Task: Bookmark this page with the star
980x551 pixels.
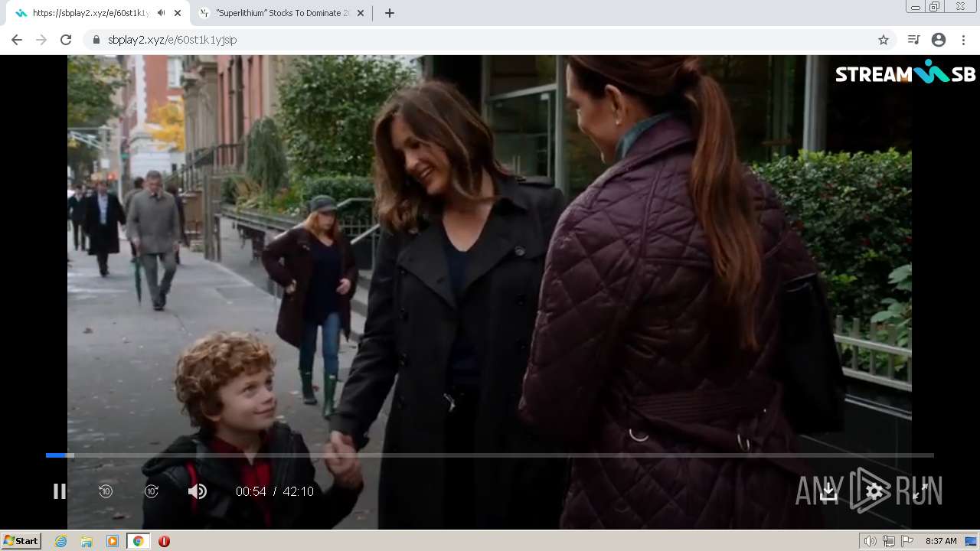Action: [884, 40]
